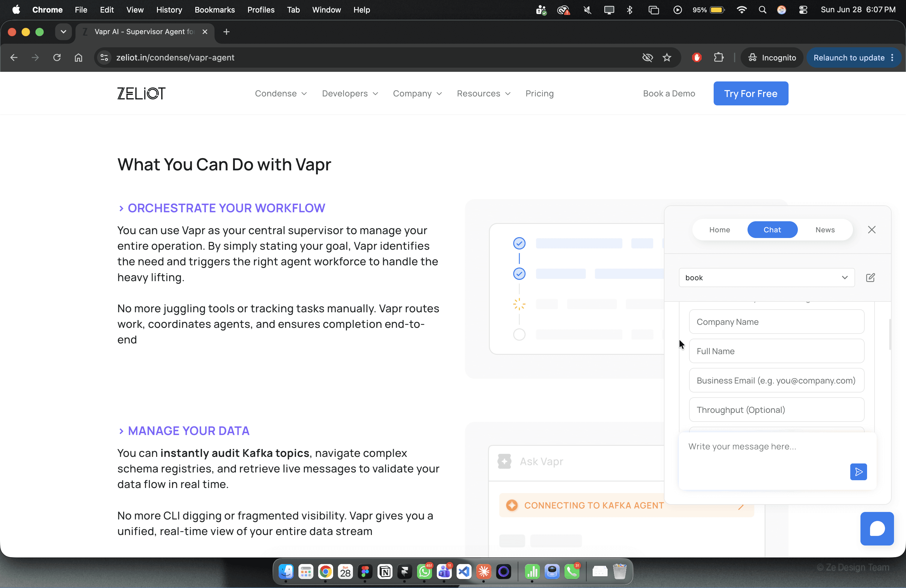Open Trash in the dock

tap(620, 571)
